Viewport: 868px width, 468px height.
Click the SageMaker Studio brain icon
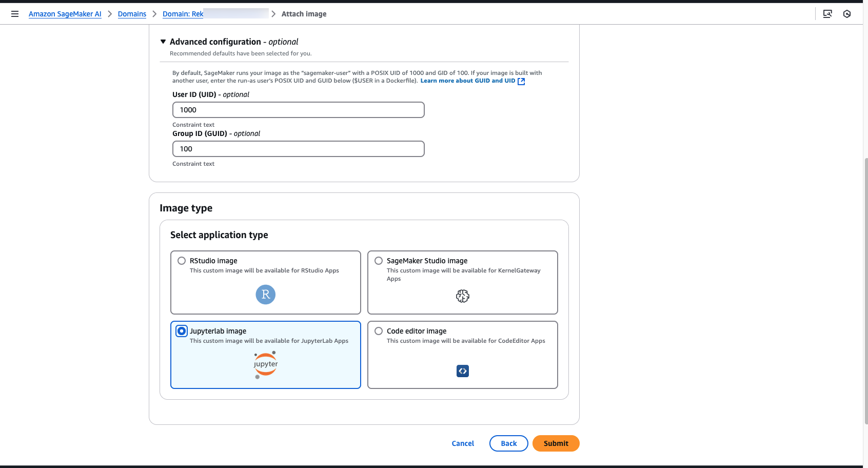click(x=463, y=296)
